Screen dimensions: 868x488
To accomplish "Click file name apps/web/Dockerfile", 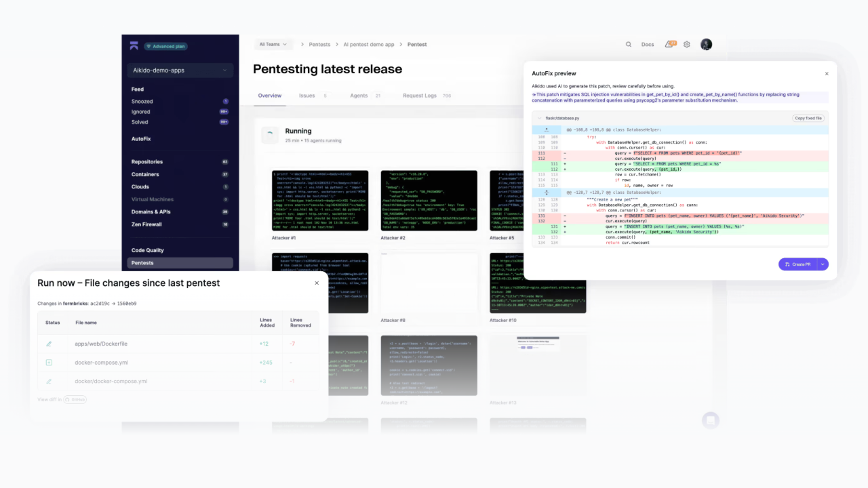I will point(101,344).
